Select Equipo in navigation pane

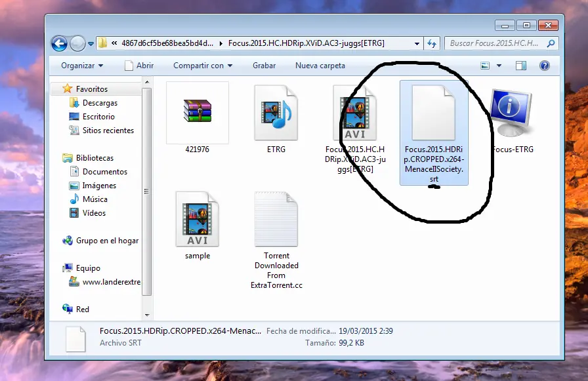[x=88, y=268]
